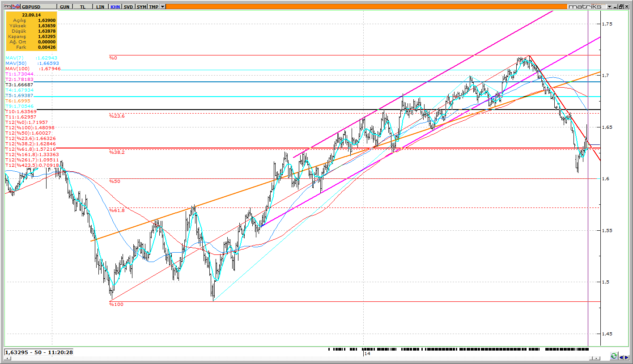Click the 1,45 price axis label
The image size is (633, 364).
tap(607, 334)
